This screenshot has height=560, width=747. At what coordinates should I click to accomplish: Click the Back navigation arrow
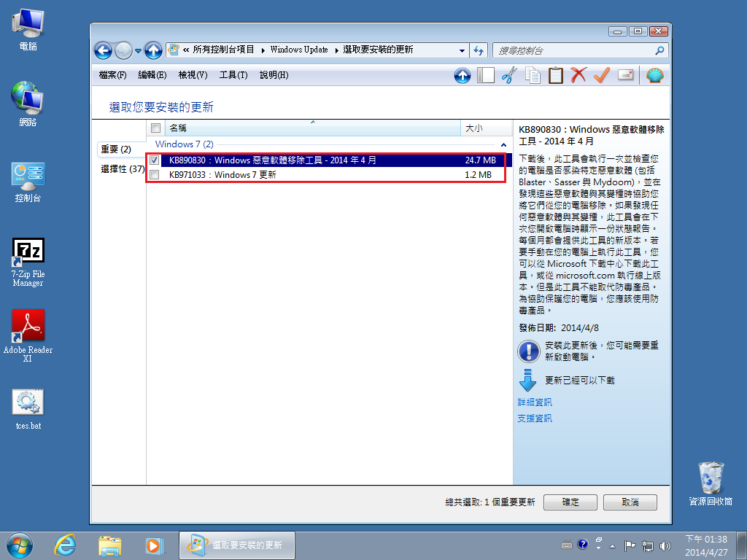103,50
